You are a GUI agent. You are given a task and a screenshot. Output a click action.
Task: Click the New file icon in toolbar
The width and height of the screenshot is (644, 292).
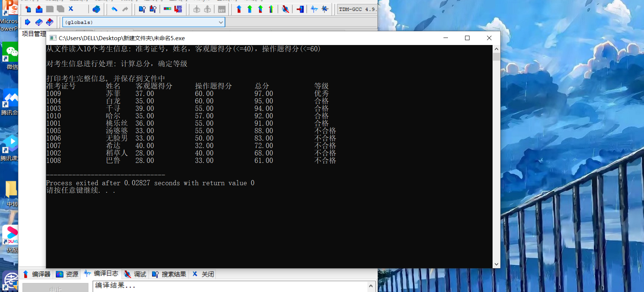click(x=28, y=9)
